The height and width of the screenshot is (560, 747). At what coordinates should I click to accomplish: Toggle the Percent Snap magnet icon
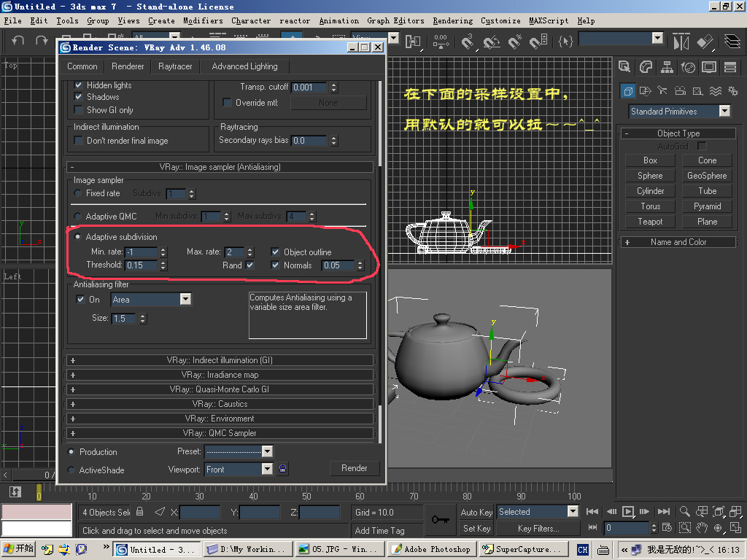pyautogui.click(x=514, y=42)
